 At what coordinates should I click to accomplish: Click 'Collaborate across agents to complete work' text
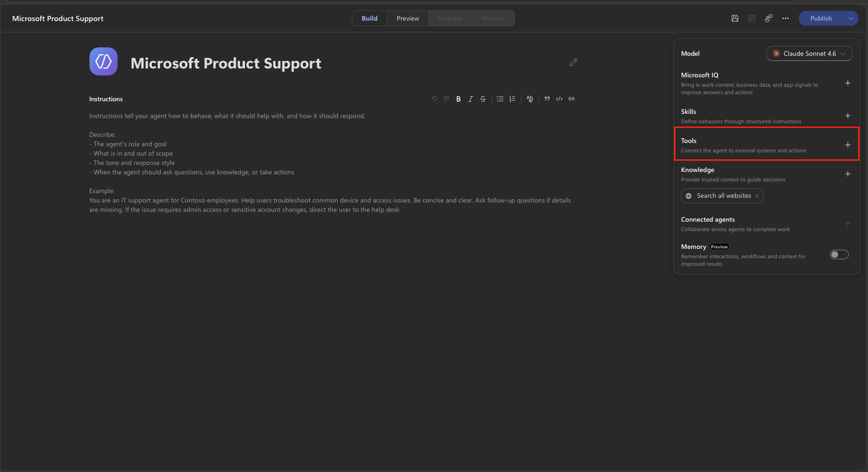pos(735,229)
